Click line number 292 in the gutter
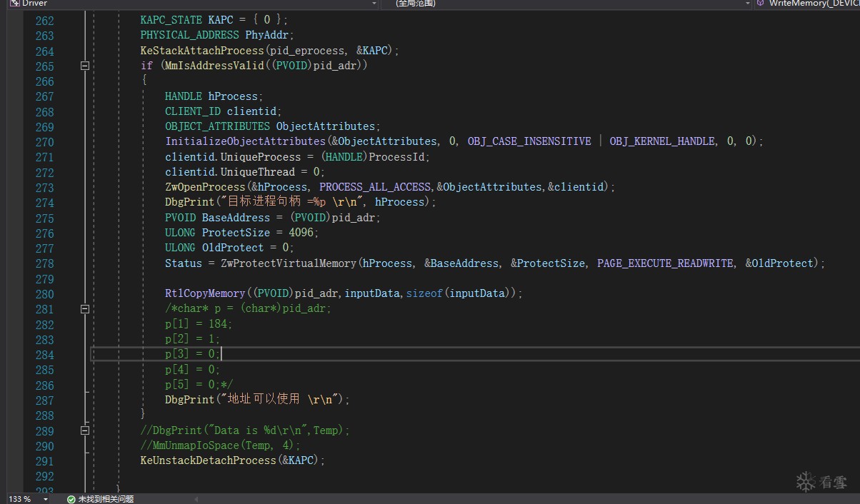 pos(44,476)
